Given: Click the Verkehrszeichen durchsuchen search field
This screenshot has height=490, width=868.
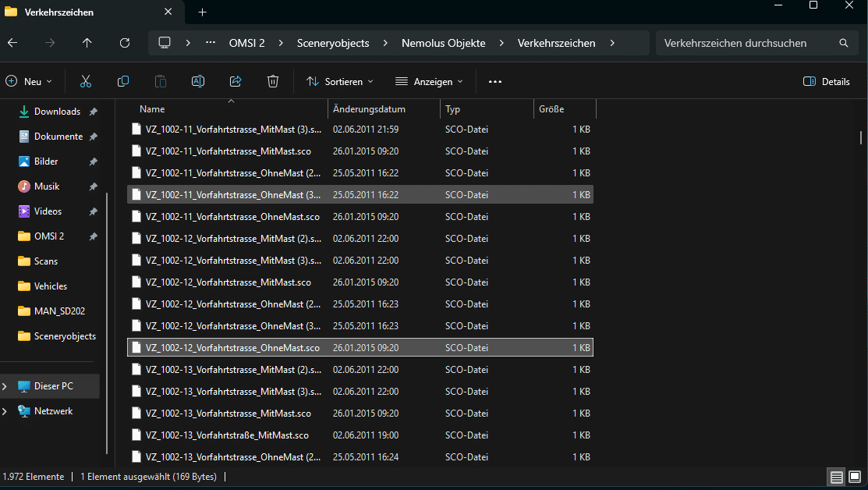Looking at the screenshot, I should [756, 43].
